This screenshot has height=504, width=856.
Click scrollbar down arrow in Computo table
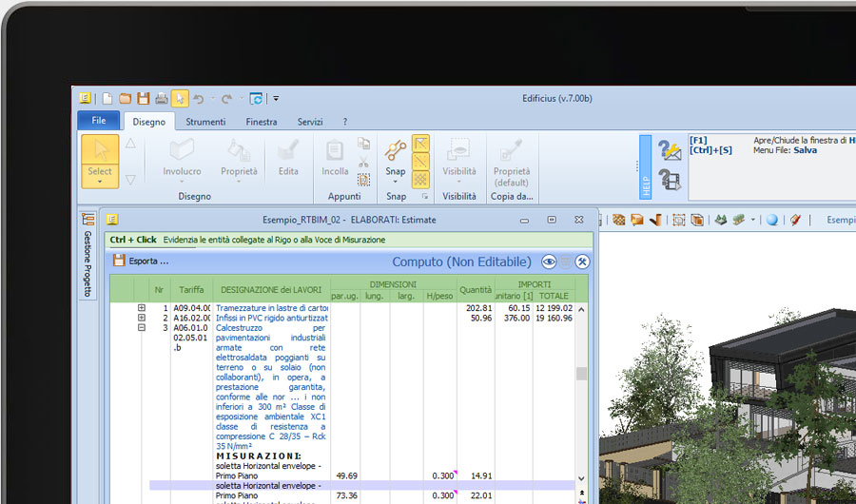(x=581, y=478)
